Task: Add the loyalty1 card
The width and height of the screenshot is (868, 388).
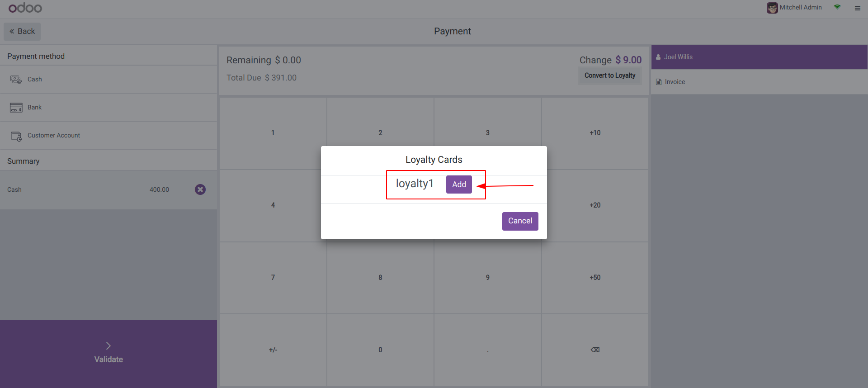Action: point(459,185)
